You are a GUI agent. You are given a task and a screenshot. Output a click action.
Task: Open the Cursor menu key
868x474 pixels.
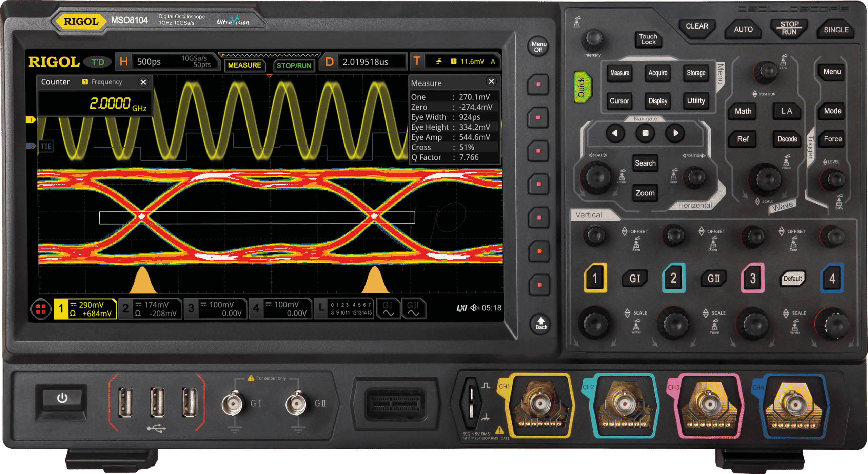click(619, 101)
